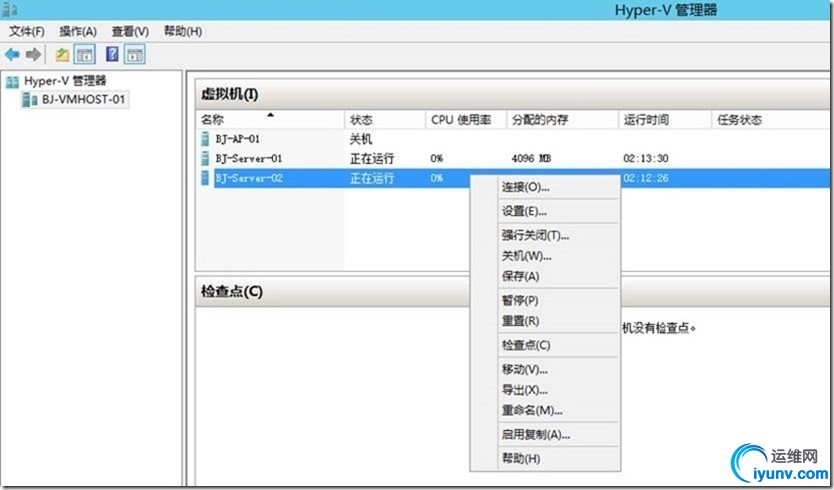The height and width of the screenshot is (490, 834).
Task: Toggle the show/hide console tree icon
Action: pos(85,54)
